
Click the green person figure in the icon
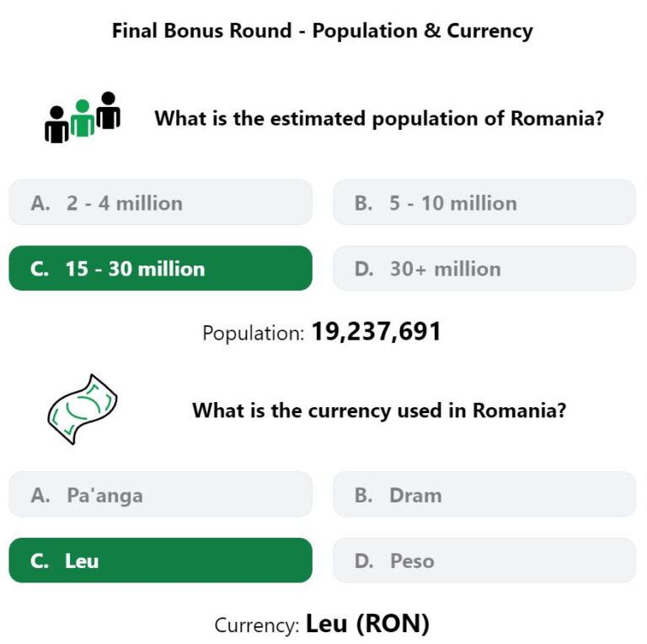tap(83, 118)
